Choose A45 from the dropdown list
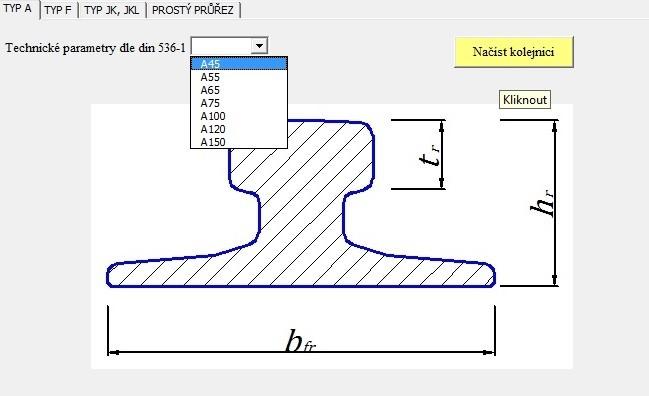Screen dimensions: 649x396 [x=239, y=64]
